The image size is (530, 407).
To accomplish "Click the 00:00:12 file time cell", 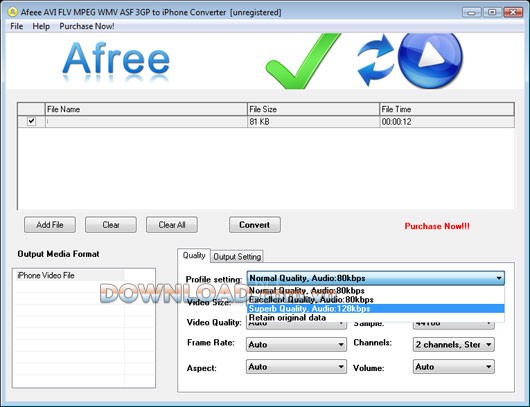I will (447, 122).
